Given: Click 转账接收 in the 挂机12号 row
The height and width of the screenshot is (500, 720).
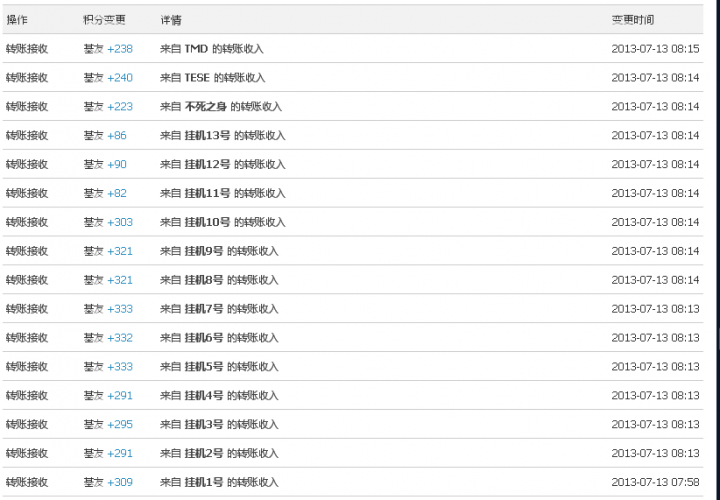Looking at the screenshot, I should coord(27,164).
